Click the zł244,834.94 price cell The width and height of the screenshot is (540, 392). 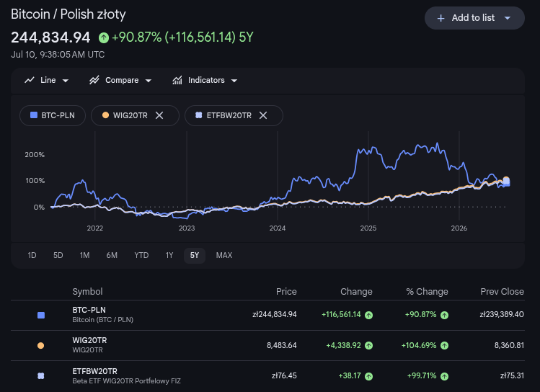[x=275, y=314]
